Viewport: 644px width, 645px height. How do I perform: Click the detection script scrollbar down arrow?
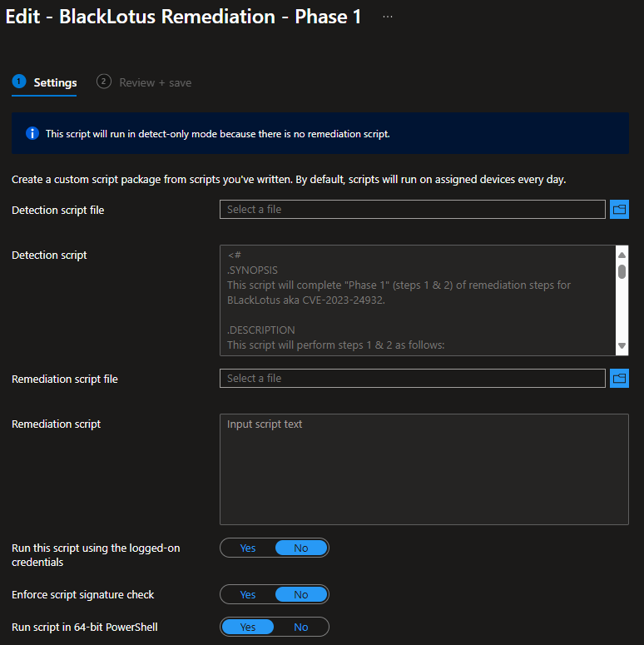(x=622, y=346)
